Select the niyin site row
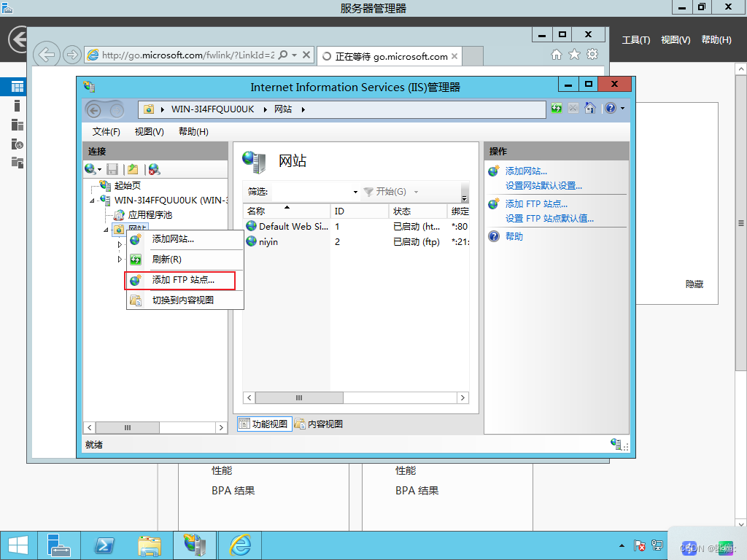 point(356,242)
